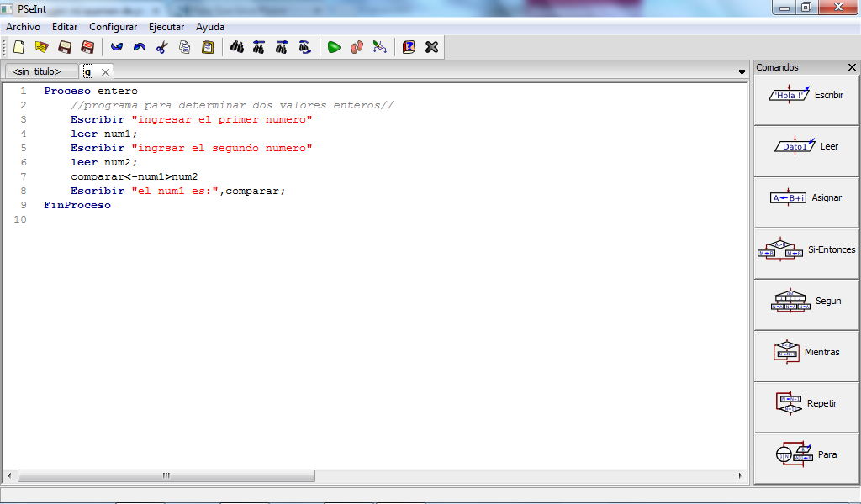Save the current pseudocode

point(64,47)
